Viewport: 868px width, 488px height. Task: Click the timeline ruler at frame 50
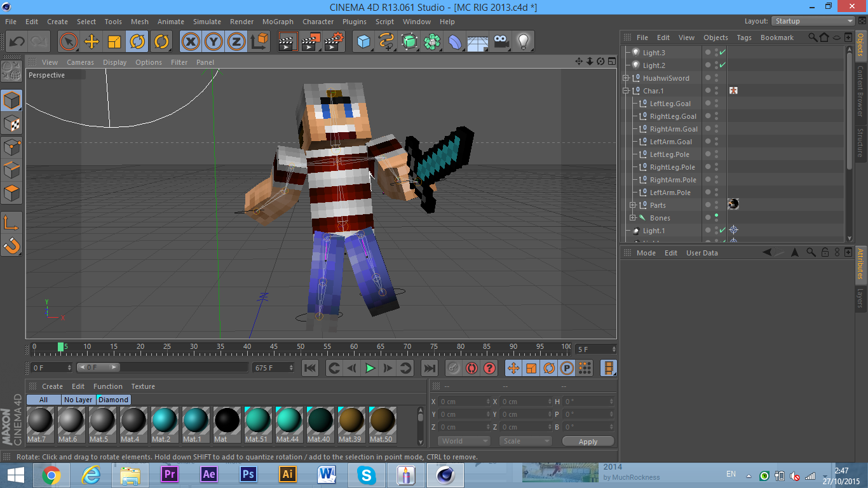pos(301,347)
